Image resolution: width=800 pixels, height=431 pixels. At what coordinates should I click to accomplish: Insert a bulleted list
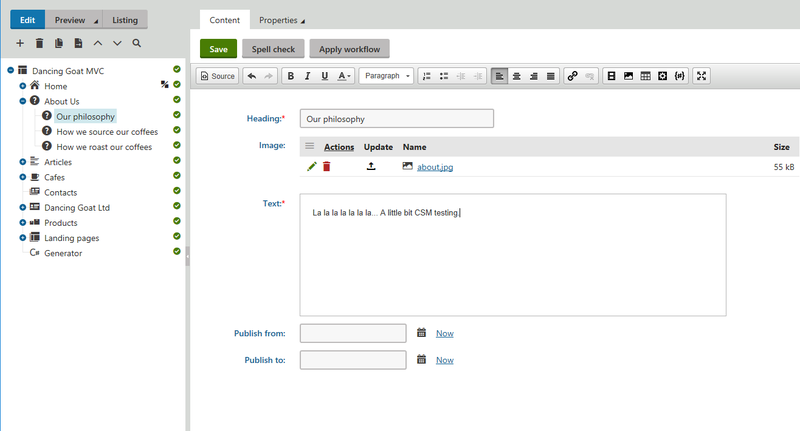tap(444, 76)
